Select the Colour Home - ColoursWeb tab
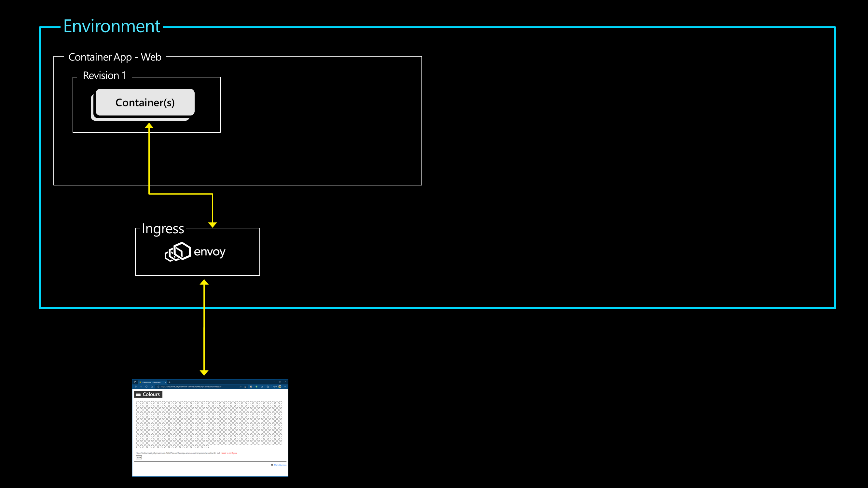 pyautogui.click(x=151, y=383)
